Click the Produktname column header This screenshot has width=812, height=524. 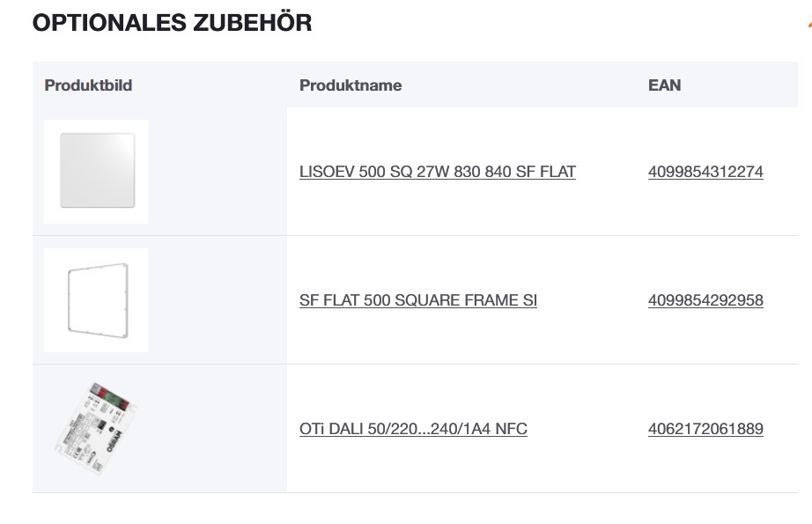tap(350, 85)
